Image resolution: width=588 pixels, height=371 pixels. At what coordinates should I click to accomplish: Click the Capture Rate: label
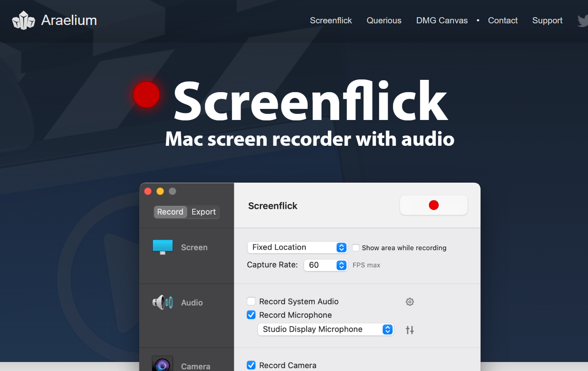pyautogui.click(x=272, y=265)
